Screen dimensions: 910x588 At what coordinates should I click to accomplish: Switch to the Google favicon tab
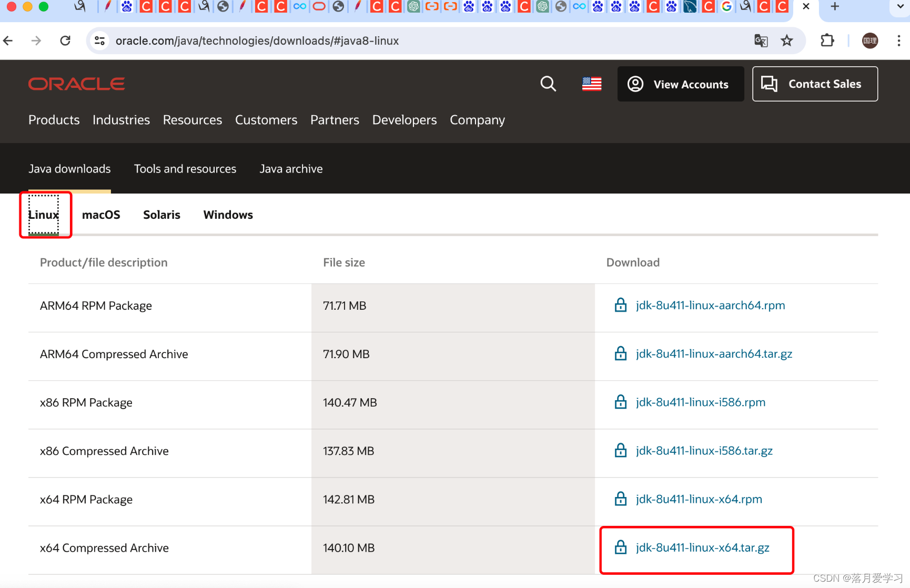(727, 6)
